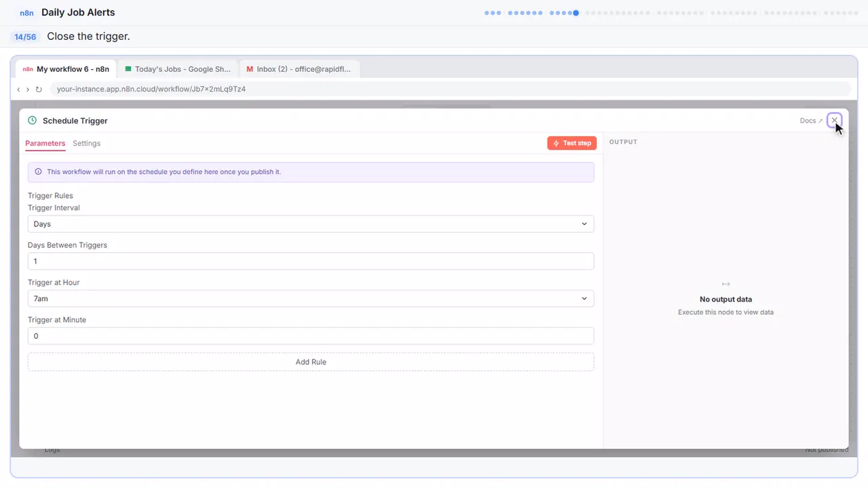Click the browser URL address bar

click(x=450, y=89)
